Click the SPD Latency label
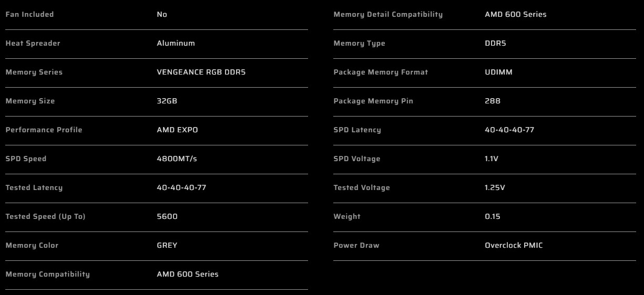The image size is (644, 295). (357, 130)
